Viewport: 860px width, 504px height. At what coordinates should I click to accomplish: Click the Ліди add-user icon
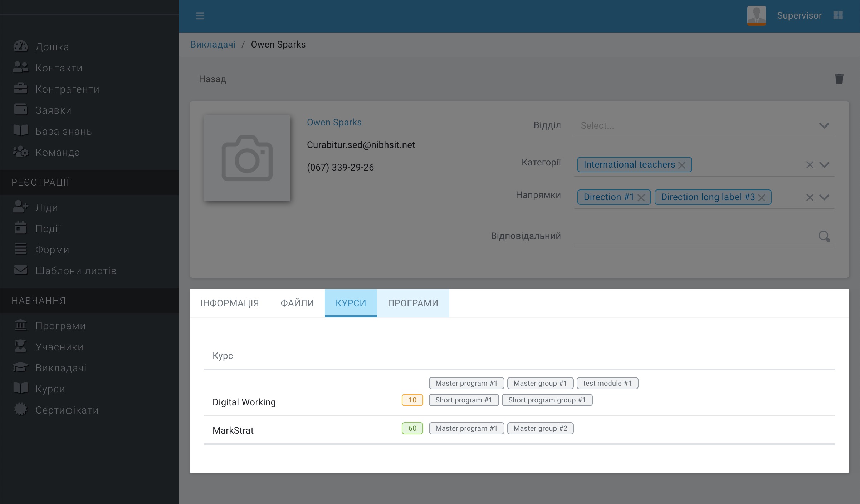[21, 207]
